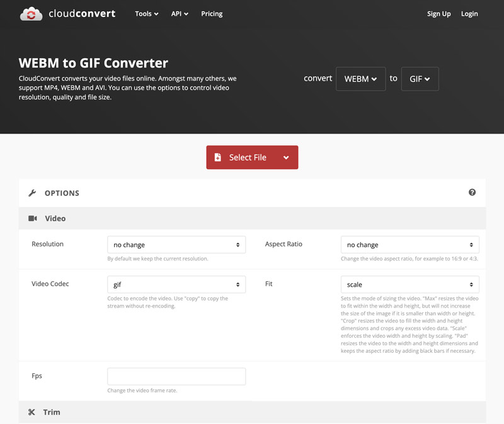Screen dimensions: 504x424
Task: Open the GIF target format dropdown
Action: 420,79
